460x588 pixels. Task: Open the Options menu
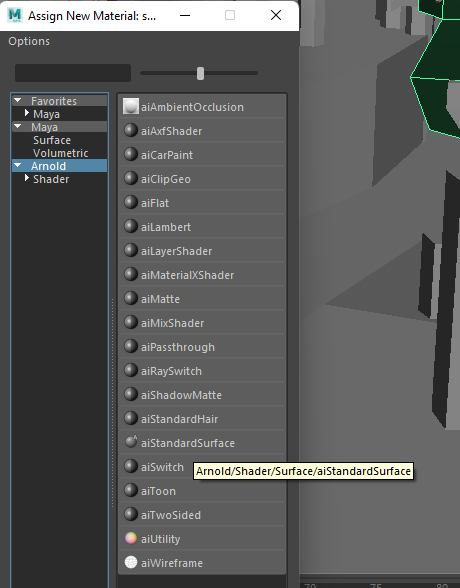[29, 41]
